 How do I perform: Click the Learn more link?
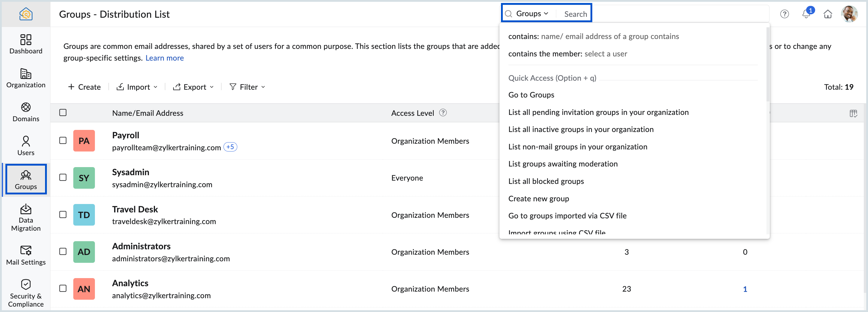[x=164, y=58]
